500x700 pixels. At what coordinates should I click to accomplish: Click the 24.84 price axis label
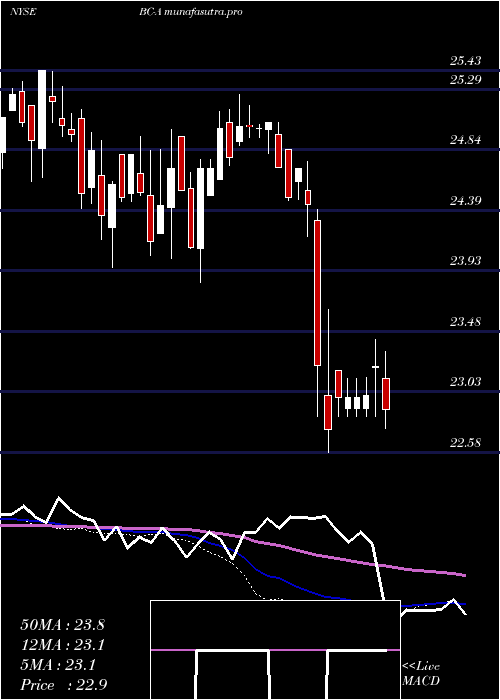pyautogui.click(x=467, y=140)
